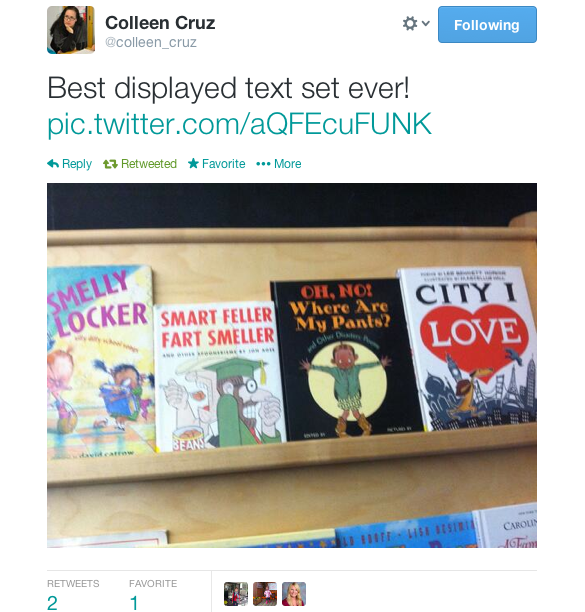Open the bookshelf photo attachment
The width and height of the screenshot is (585, 612).
[292, 365]
